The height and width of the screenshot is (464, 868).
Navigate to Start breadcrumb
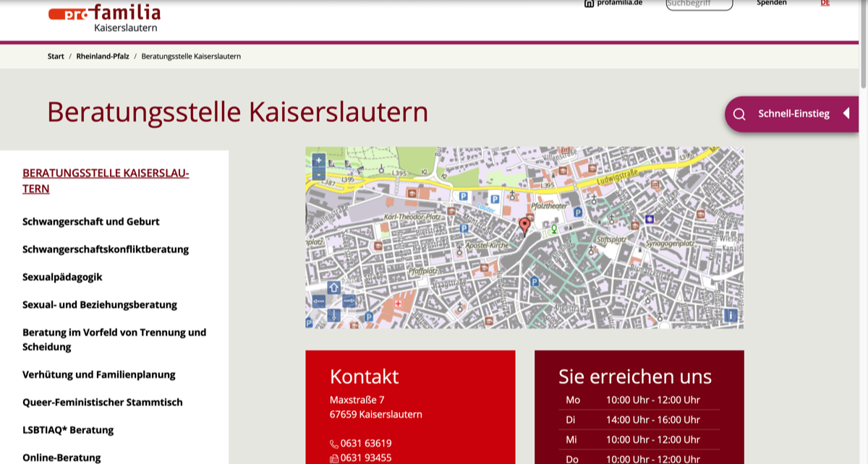pos(56,56)
